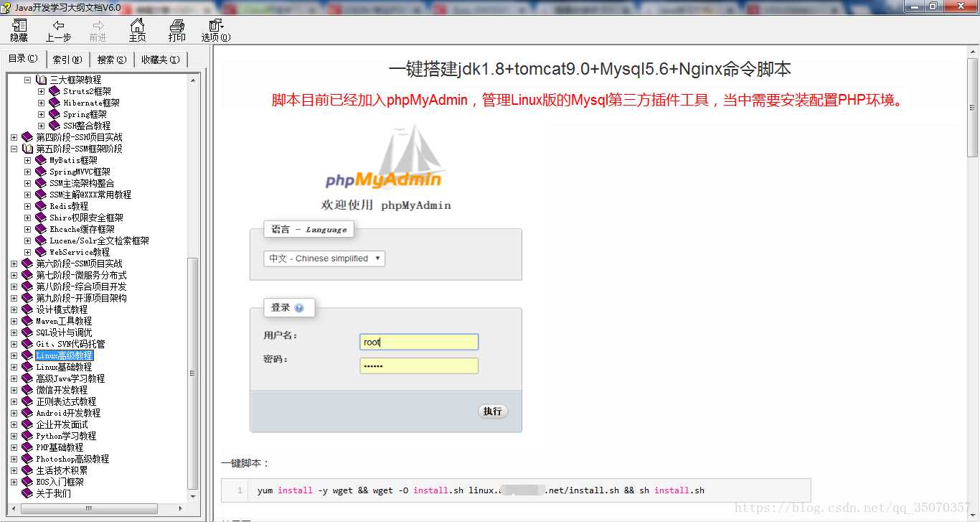Focus the 用户名 username field
Viewport: 980px width, 522px height.
click(x=419, y=342)
